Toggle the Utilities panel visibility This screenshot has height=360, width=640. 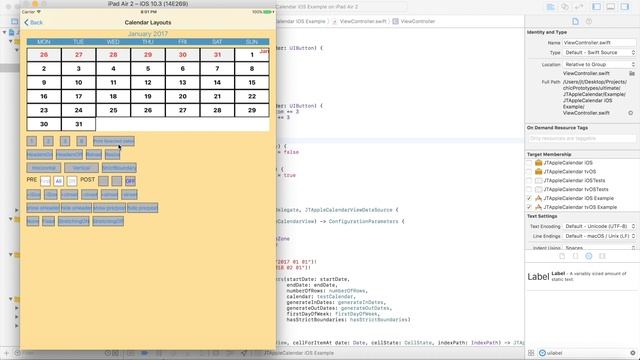tap(625, 7)
